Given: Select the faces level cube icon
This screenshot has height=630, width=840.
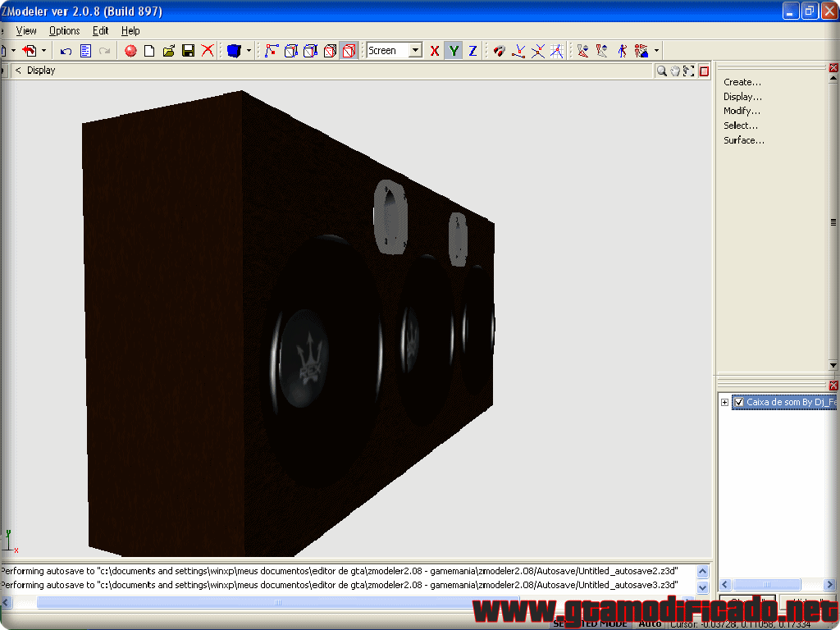Looking at the screenshot, I should click(310, 51).
